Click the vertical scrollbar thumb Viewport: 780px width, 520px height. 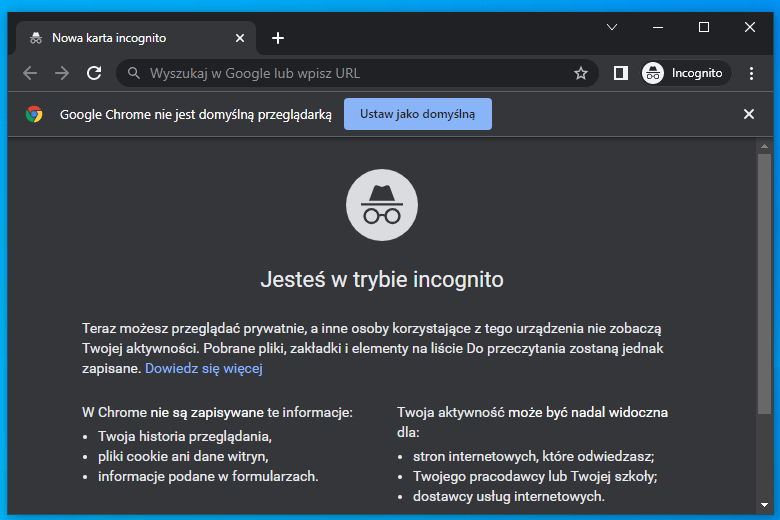pyautogui.click(x=764, y=284)
